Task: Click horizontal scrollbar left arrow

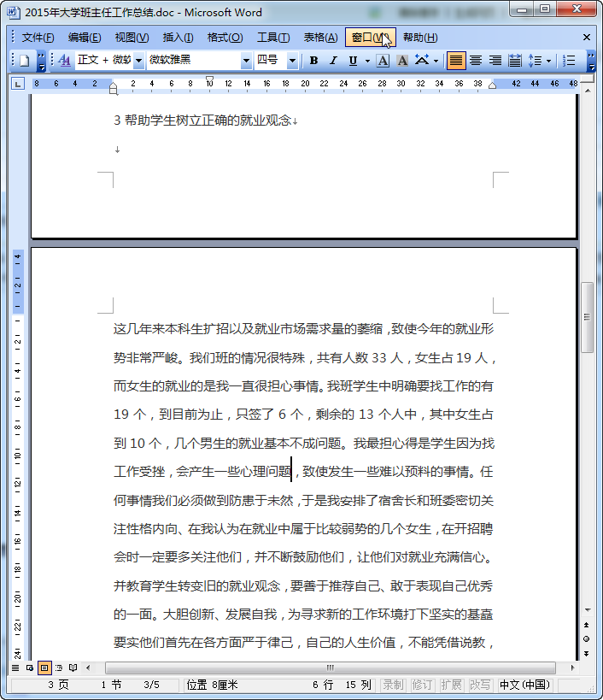Action: 88,668
